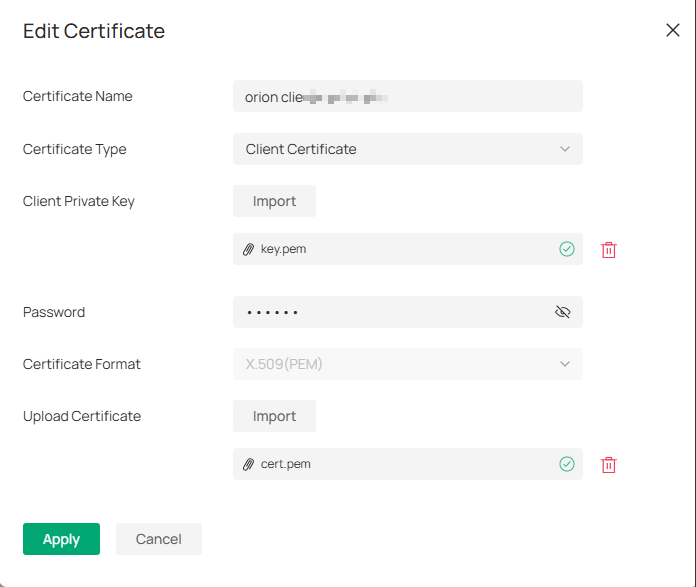696x587 pixels.
Task: Delete the key.pem private key file
Action: click(x=608, y=250)
